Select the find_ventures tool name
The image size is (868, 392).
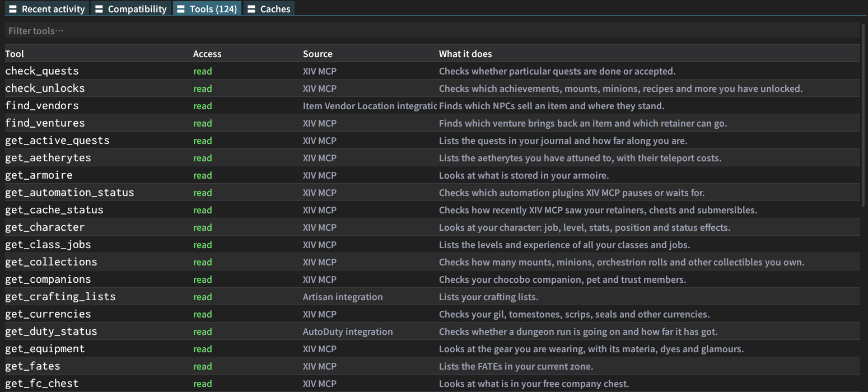coord(45,123)
